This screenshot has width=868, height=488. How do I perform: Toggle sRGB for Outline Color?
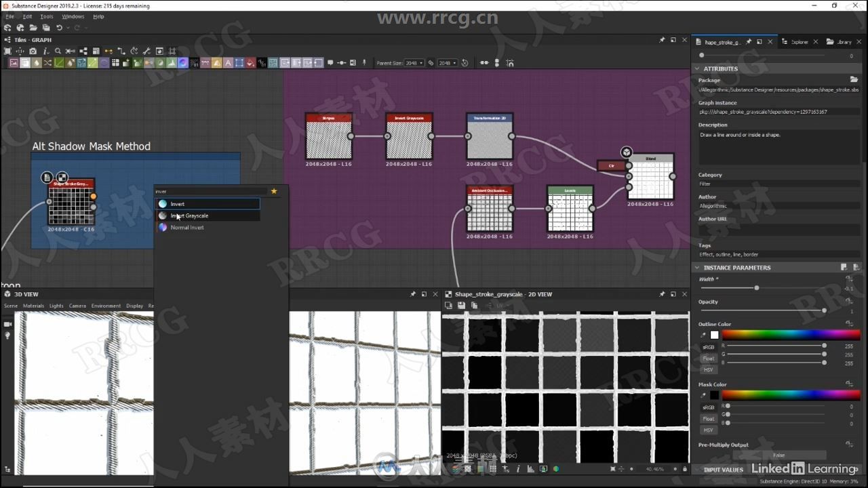pyautogui.click(x=709, y=347)
